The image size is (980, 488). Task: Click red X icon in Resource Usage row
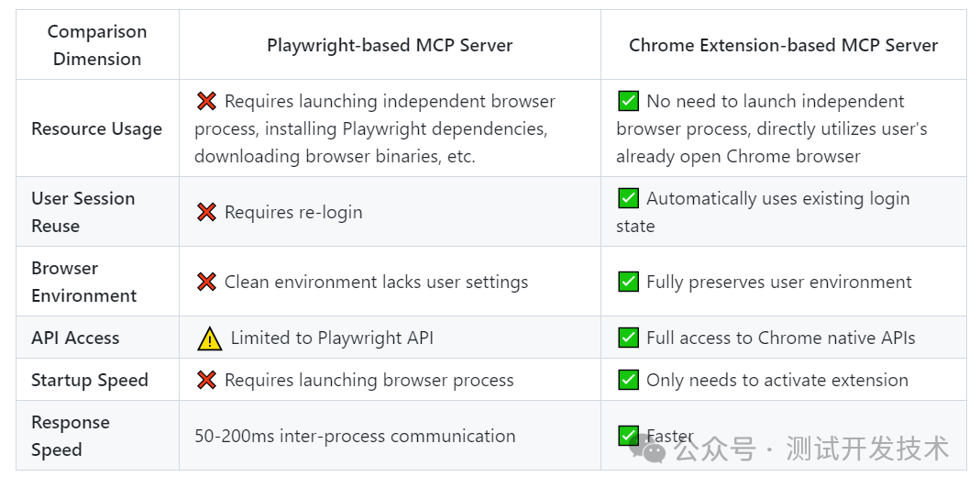pyautogui.click(x=206, y=101)
